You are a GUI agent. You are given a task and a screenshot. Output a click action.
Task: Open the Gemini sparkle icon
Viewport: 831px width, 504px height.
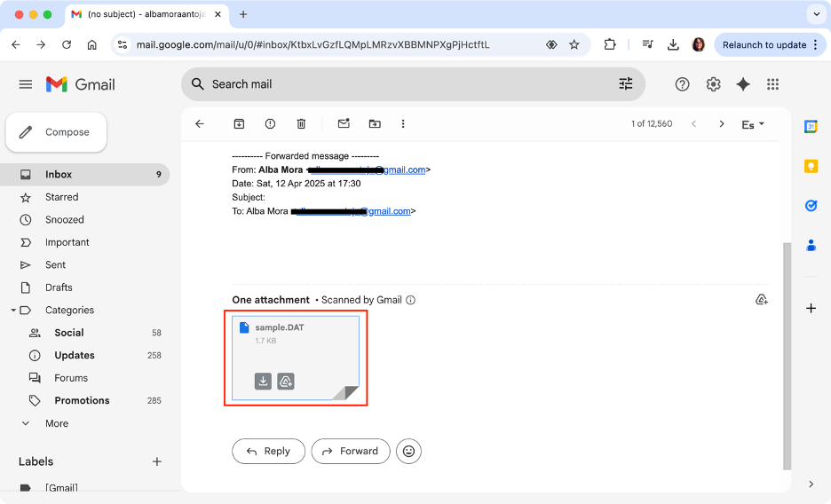743,84
